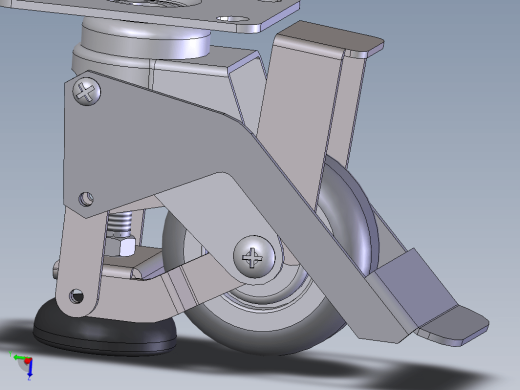Select the Phillips axle screw at wheel center
The height and width of the screenshot is (390, 520).
click(x=254, y=257)
